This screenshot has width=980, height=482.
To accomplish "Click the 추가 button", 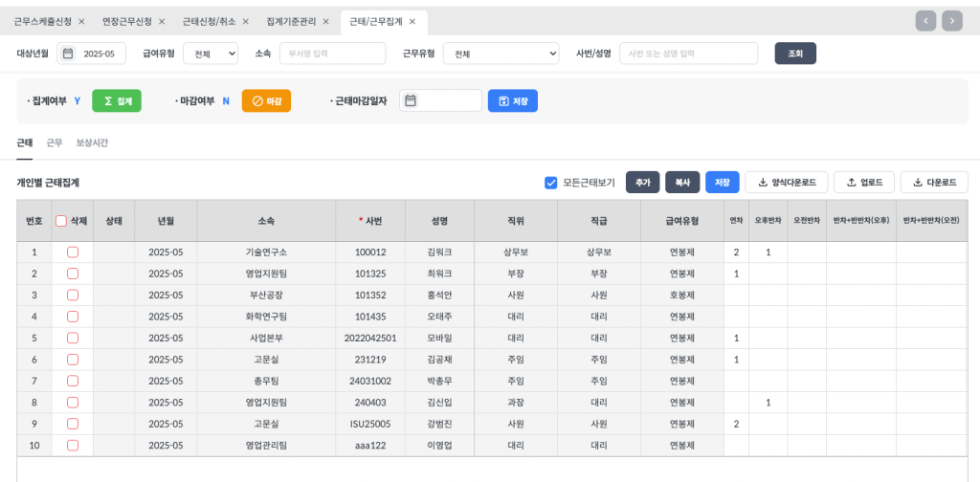I will tap(642, 183).
